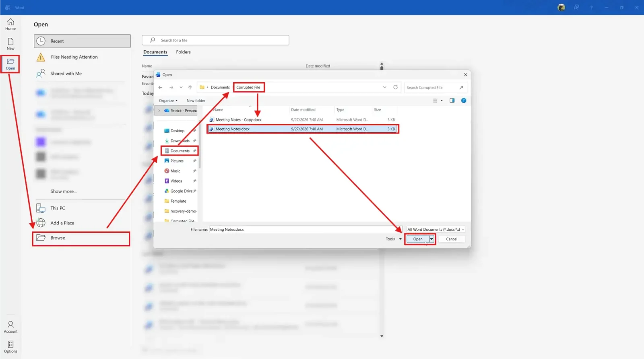This screenshot has width=644, height=359.
Task: Click Browse in Word's Open page
Action: click(x=81, y=238)
